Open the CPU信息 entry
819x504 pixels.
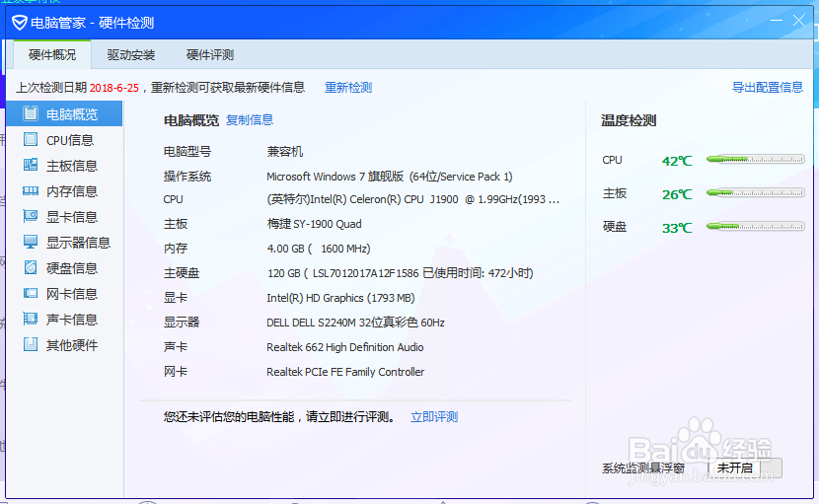[64, 140]
